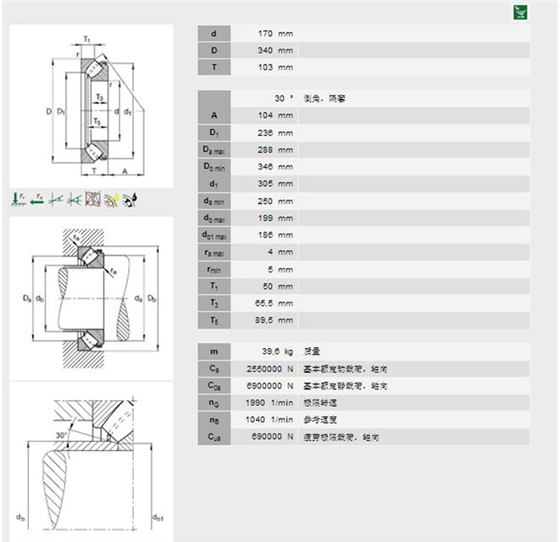
Task: Click the T5 row value
Action: coord(274,320)
